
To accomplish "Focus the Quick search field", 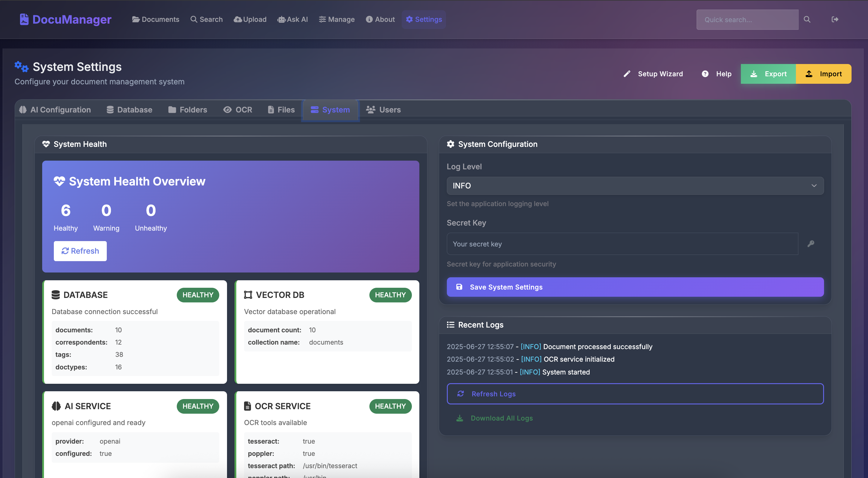I will (x=747, y=19).
